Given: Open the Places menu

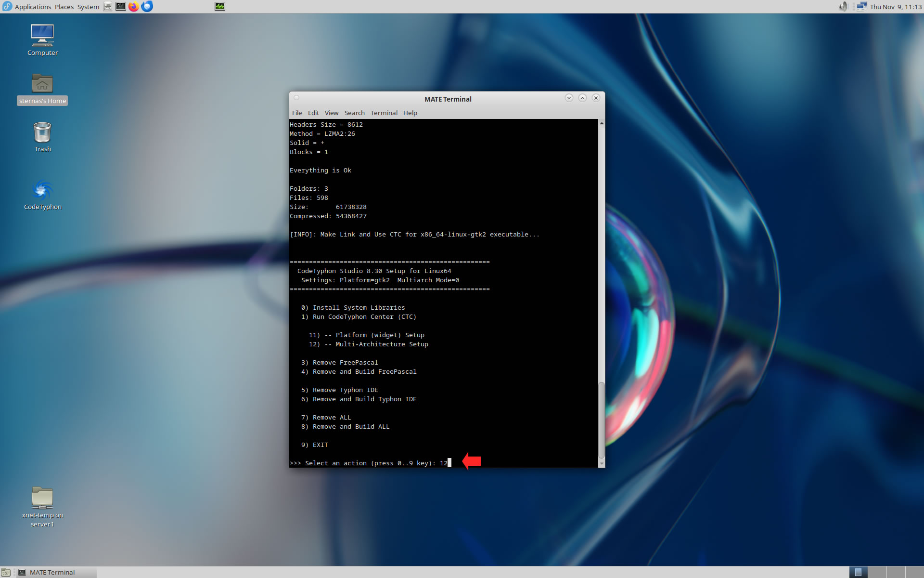Looking at the screenshot, I should point(64,7).
